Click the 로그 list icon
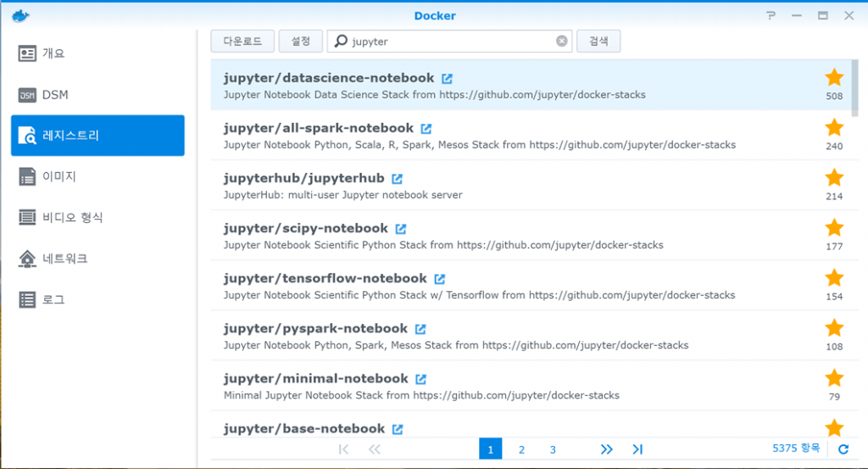Screen dimensions: 868x469 coord(27,299)
